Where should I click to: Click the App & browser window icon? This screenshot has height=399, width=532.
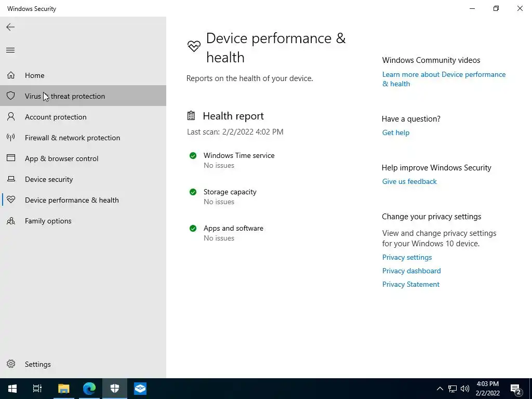click(x=11, y=158)
